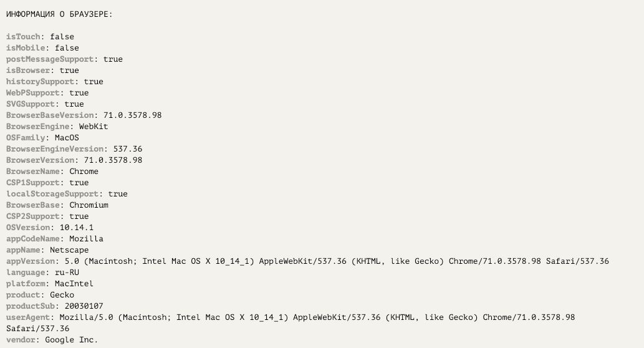Select the productSub 20030107 value
This screenshot has height=348, width=644.
pos(84,306)
